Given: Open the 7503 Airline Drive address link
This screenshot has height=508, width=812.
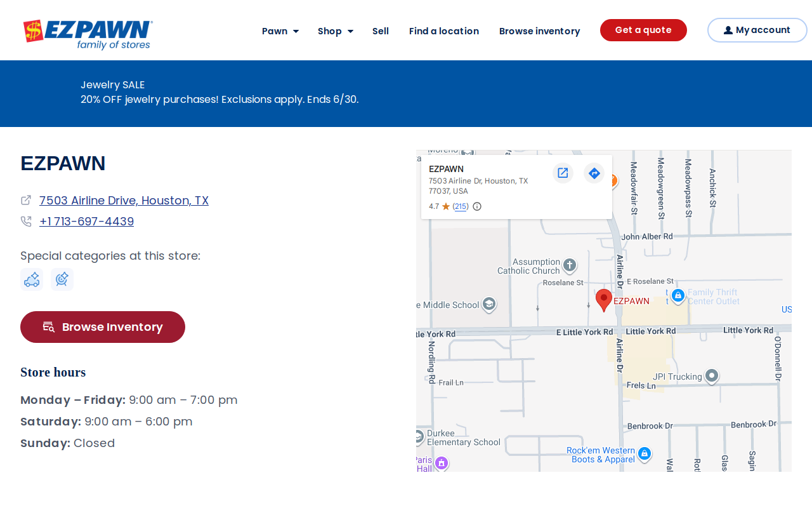Looking at the screenshot, I should click(x=124, y=201).
